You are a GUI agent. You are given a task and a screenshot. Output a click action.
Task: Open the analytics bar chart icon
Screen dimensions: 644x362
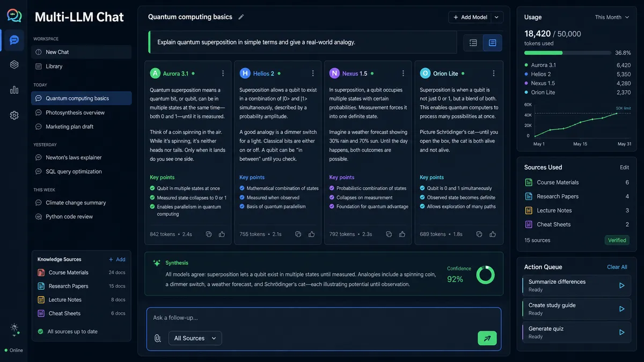point(14,90)
